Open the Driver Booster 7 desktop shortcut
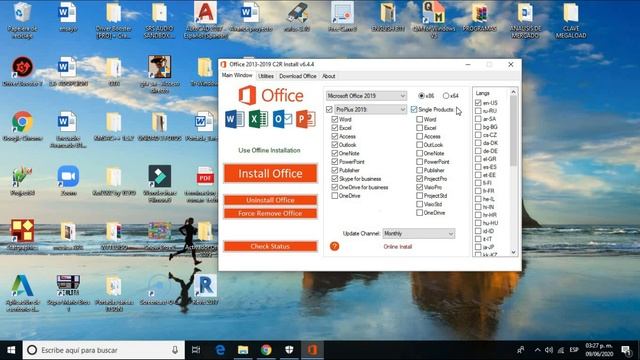The image size is (640, 360). pos(22,71)
